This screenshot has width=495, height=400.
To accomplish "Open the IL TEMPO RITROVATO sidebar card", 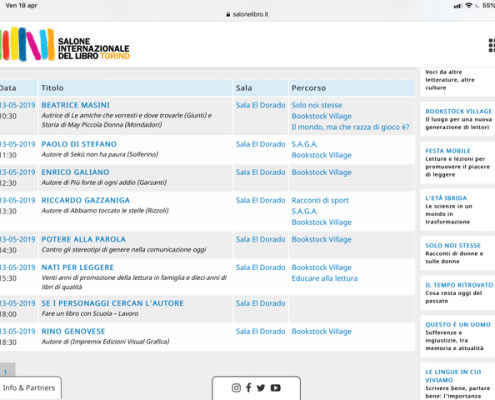I will (x=458, y=293).
